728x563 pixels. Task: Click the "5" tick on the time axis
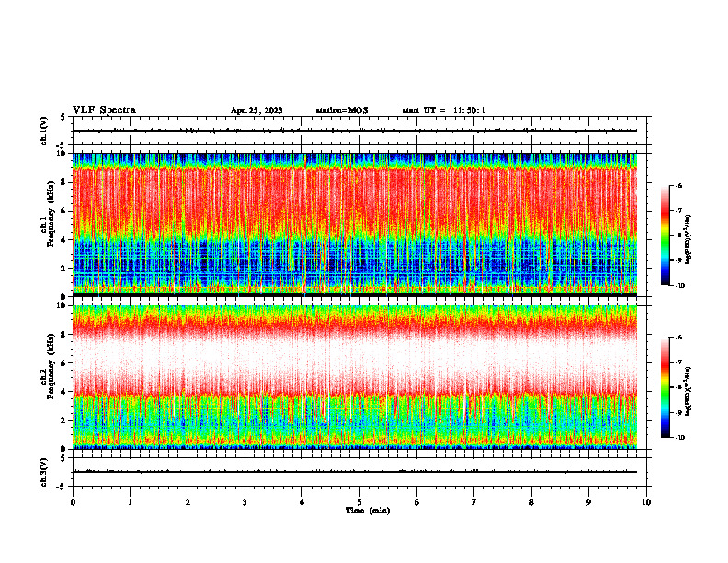coord(359,502)
